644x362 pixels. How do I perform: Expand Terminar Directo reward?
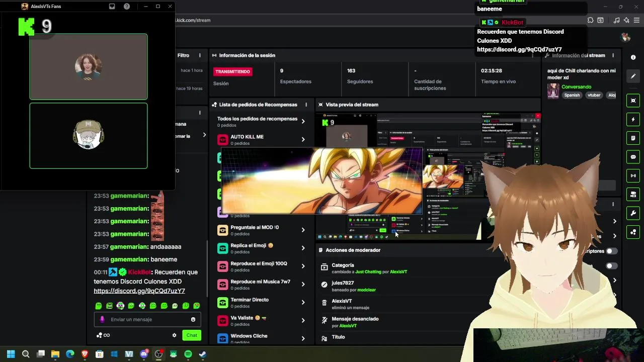303,302
